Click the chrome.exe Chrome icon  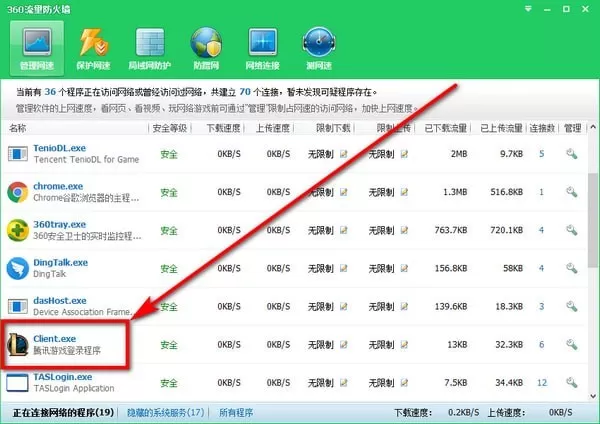pos(18,192)
